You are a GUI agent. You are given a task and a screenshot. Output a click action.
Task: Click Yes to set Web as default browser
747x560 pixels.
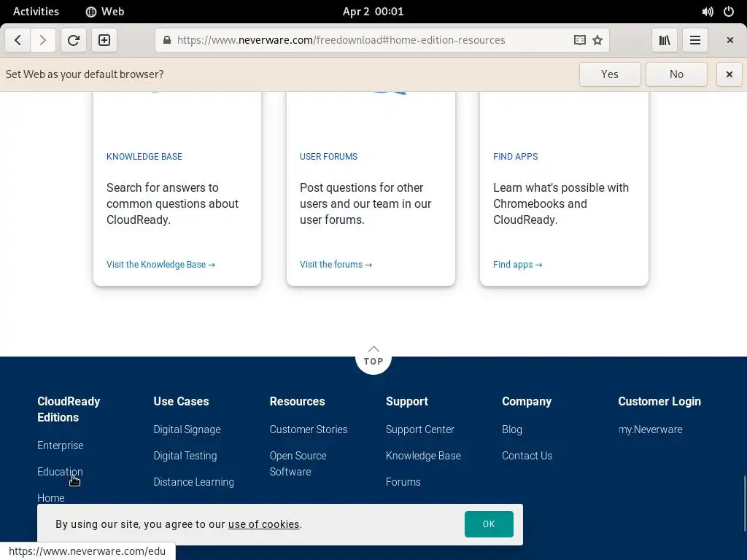point(610,74)
